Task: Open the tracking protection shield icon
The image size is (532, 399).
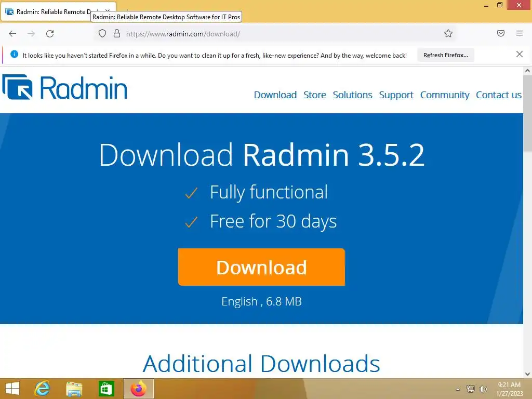Action: (102, 34)
